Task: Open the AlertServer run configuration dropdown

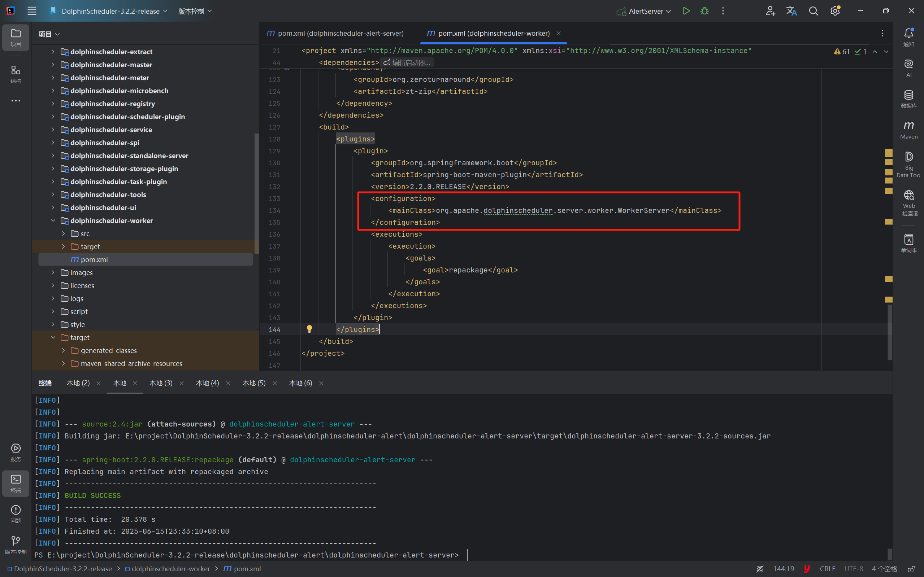Action: [x=649, y=12]
